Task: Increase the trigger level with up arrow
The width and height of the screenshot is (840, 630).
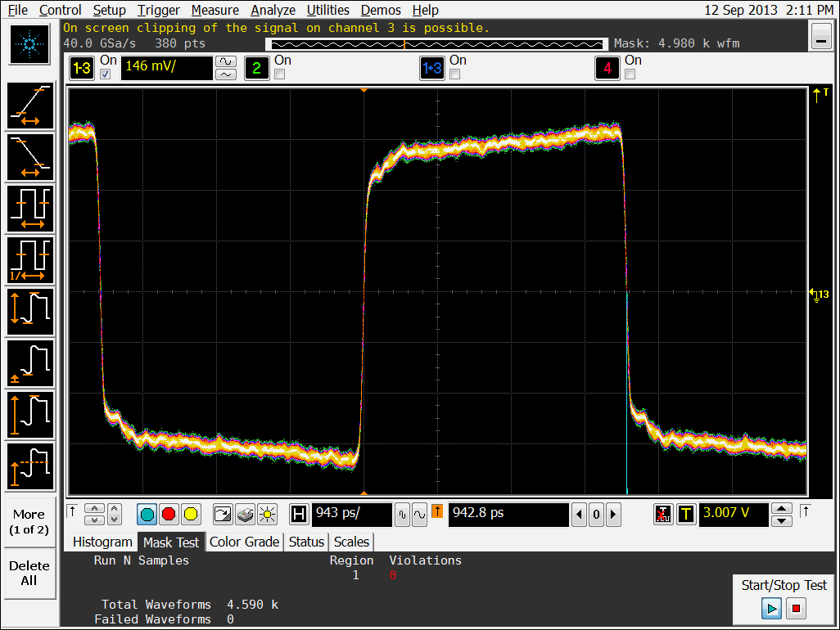Action: click(x=782, y=508)
